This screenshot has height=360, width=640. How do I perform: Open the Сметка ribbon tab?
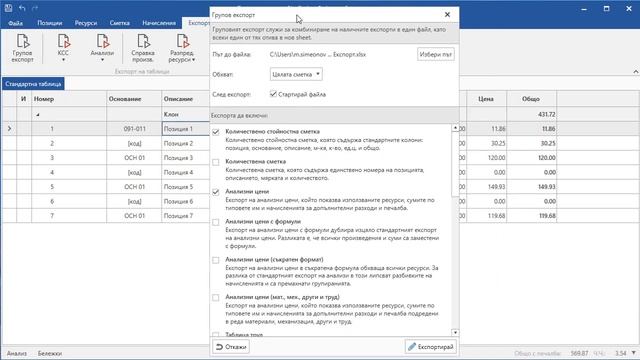[x=120, y=23]
